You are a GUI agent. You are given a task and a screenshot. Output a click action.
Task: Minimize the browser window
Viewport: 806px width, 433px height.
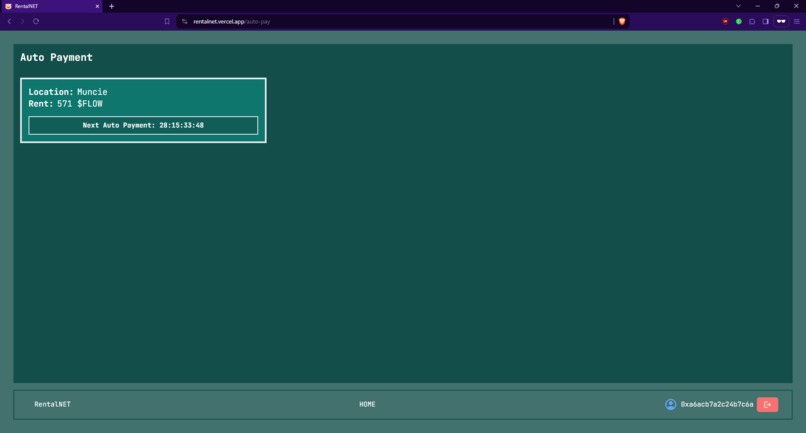pyautogui.click(x=757, y=6)
